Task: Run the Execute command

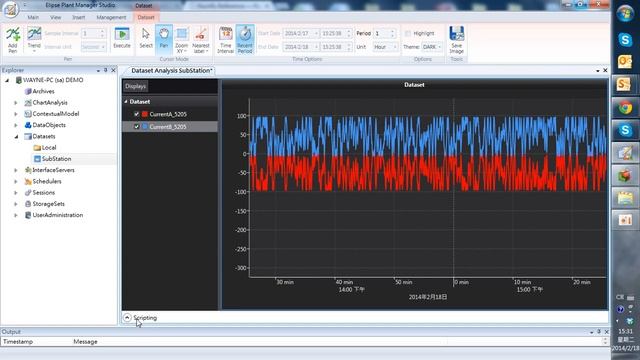Action: (x=122, y=38)
